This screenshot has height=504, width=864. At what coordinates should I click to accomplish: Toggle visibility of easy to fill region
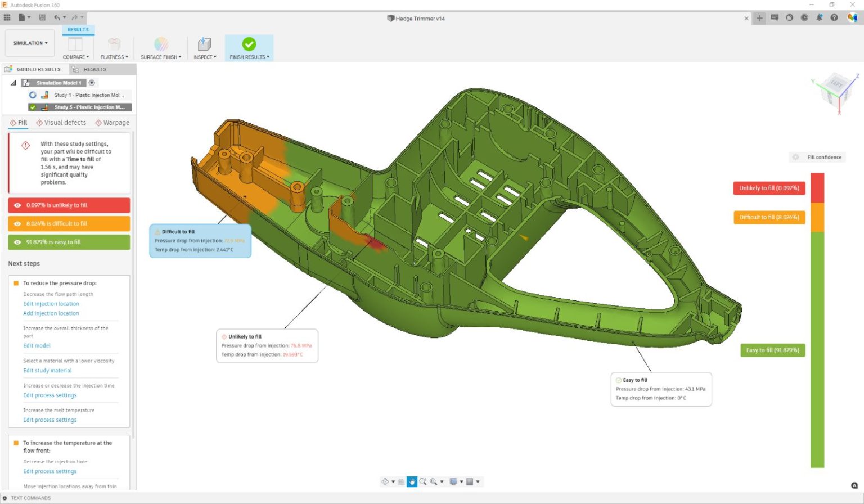(17, 242)
